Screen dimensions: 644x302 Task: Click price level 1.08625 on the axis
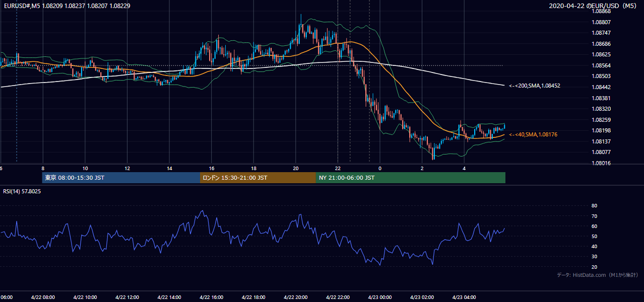point(601,54)
